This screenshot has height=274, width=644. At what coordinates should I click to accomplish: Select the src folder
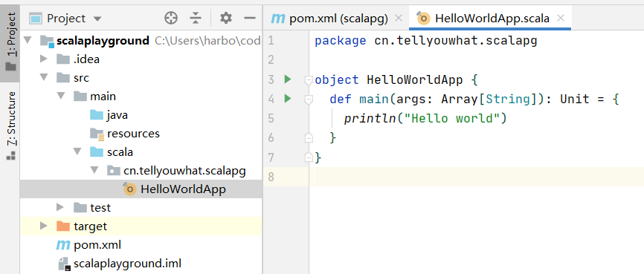(x=81, y=77)
